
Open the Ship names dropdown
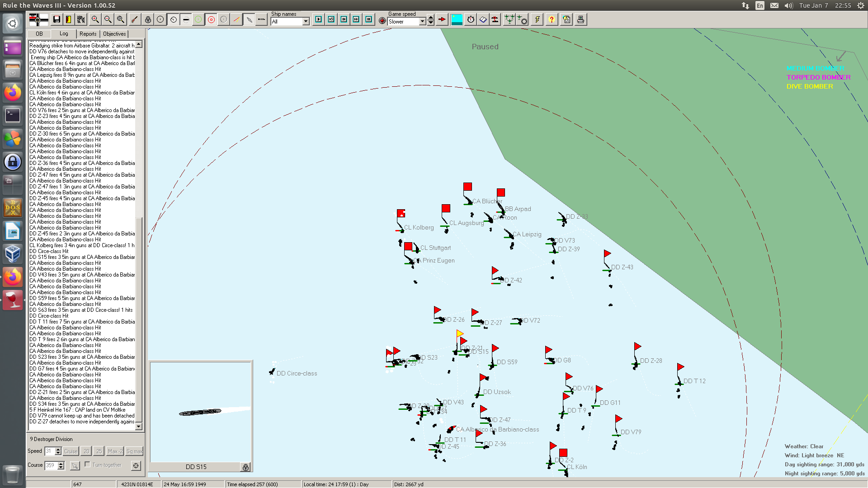[x=306, y=22]
